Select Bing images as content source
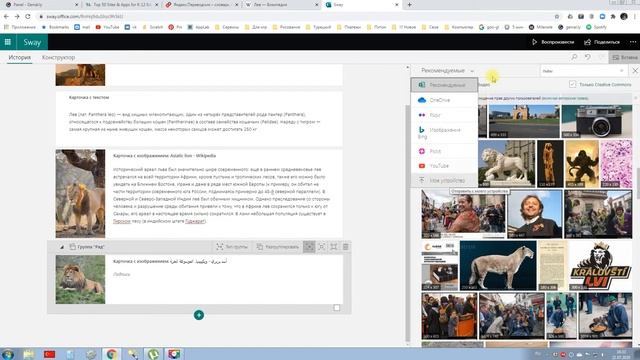The width and height of the screenshot is (640, 360). pos(444,133)
